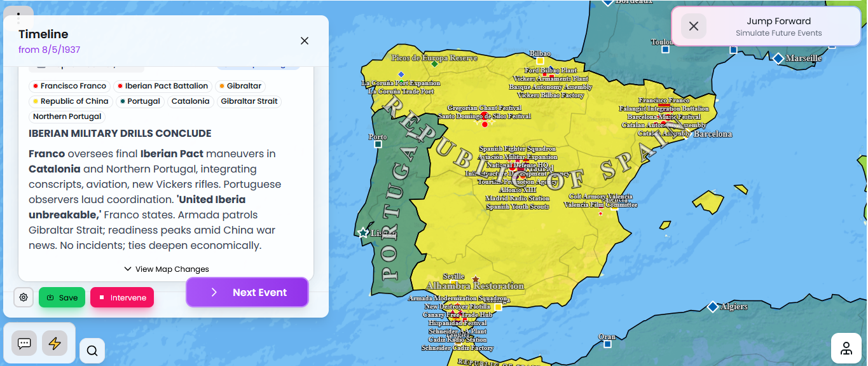Expand View Map Changes

coord(167,269)
